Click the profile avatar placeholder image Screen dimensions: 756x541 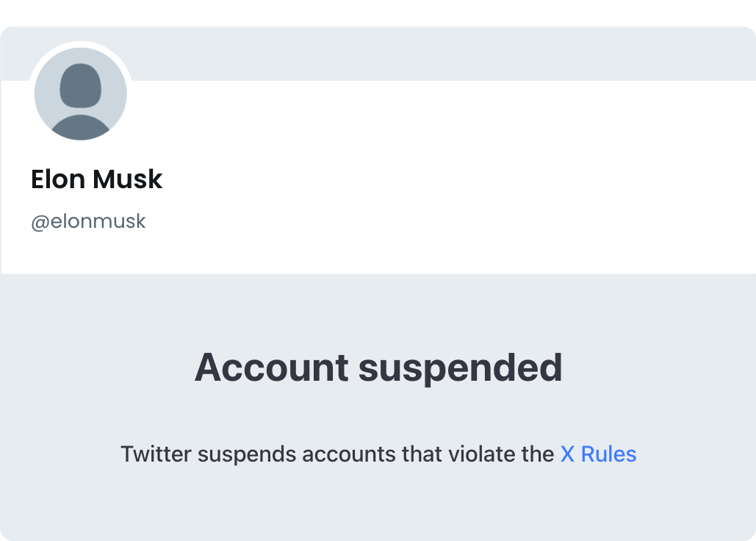click(x=80, y=94)
